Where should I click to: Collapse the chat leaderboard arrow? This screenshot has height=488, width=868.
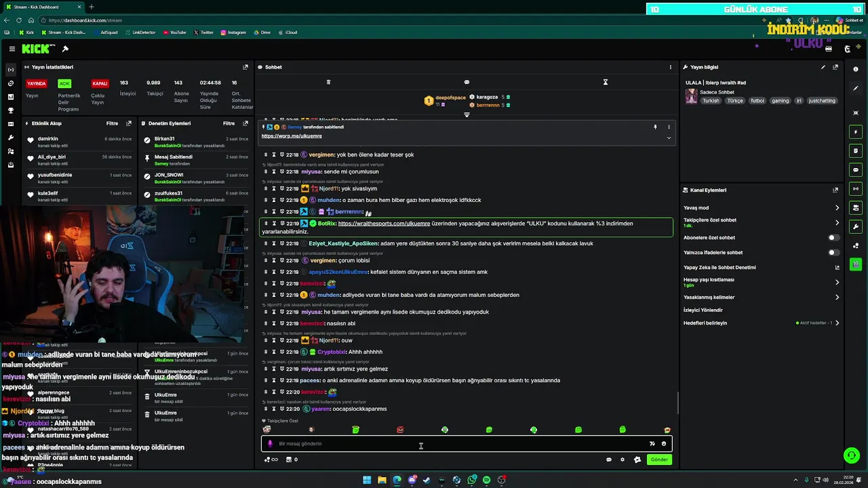coord(467,115)
